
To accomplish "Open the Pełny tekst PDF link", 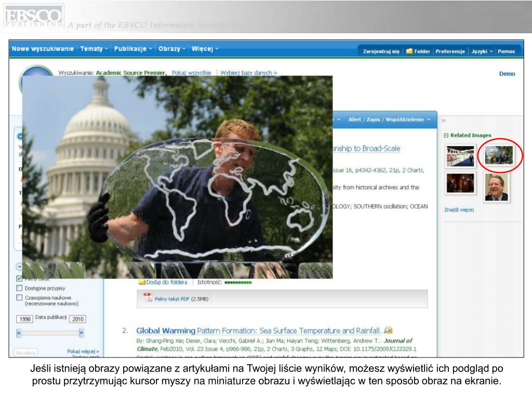I will pyautogui.click(x=172, y=299).
